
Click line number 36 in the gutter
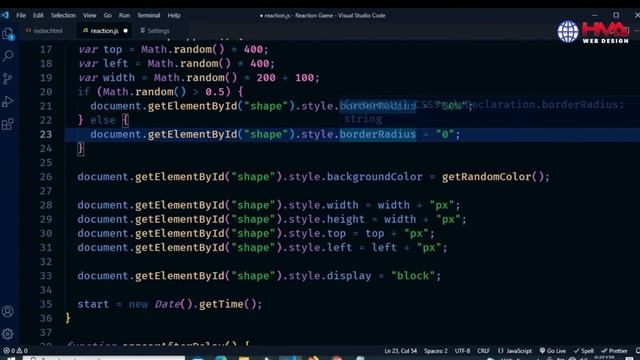tap(46, 318)
